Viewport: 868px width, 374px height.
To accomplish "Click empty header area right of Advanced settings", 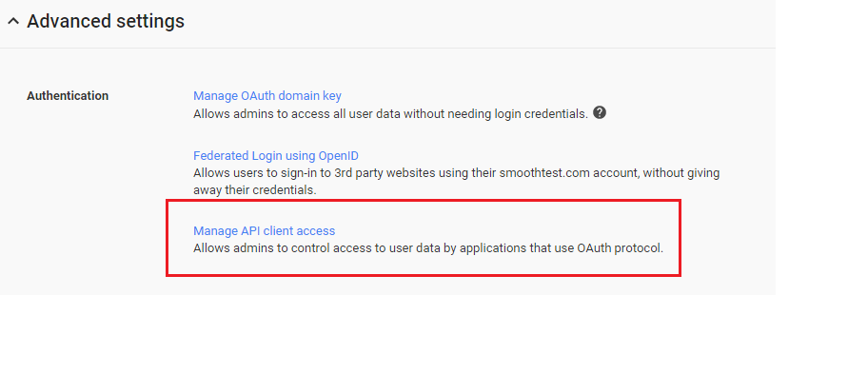I will pos(476,22).
